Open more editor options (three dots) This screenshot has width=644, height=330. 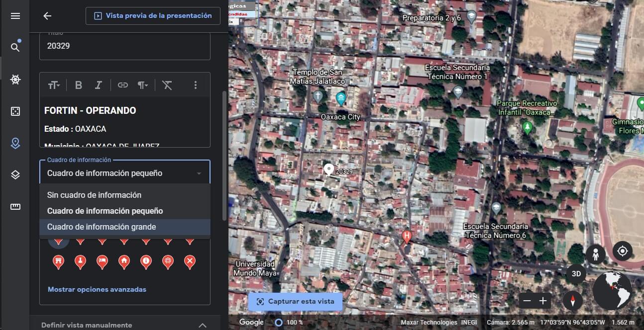pyautogui.click(x=196, y=85)
